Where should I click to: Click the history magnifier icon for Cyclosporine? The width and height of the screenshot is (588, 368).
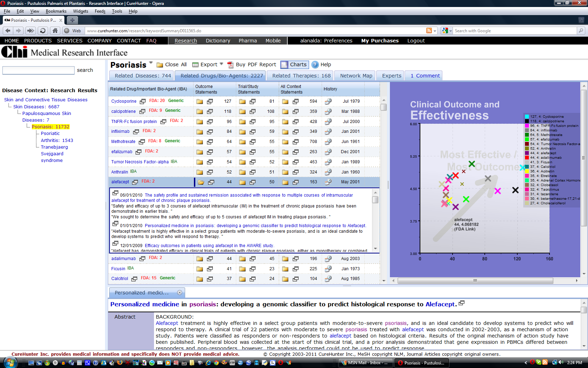point(328,101)
